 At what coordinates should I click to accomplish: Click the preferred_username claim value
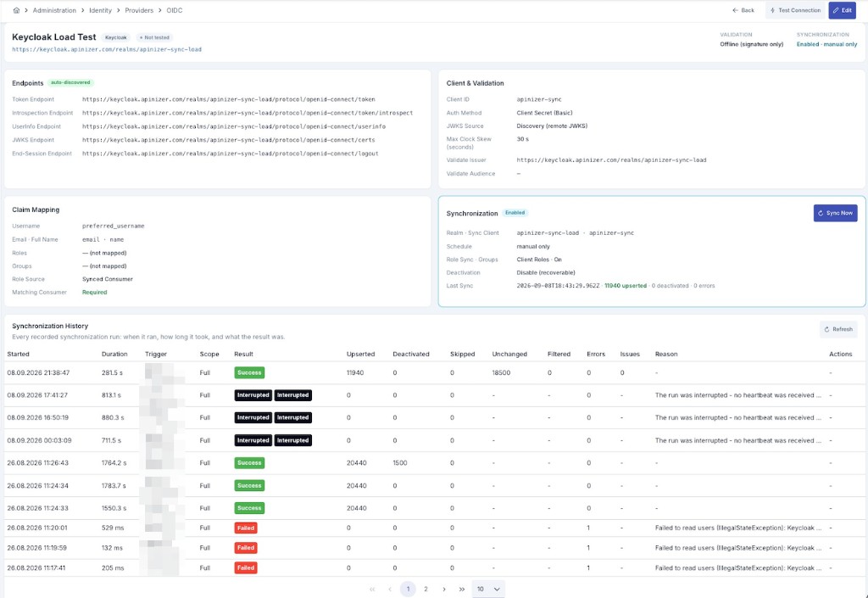click(x=113, y=226)
